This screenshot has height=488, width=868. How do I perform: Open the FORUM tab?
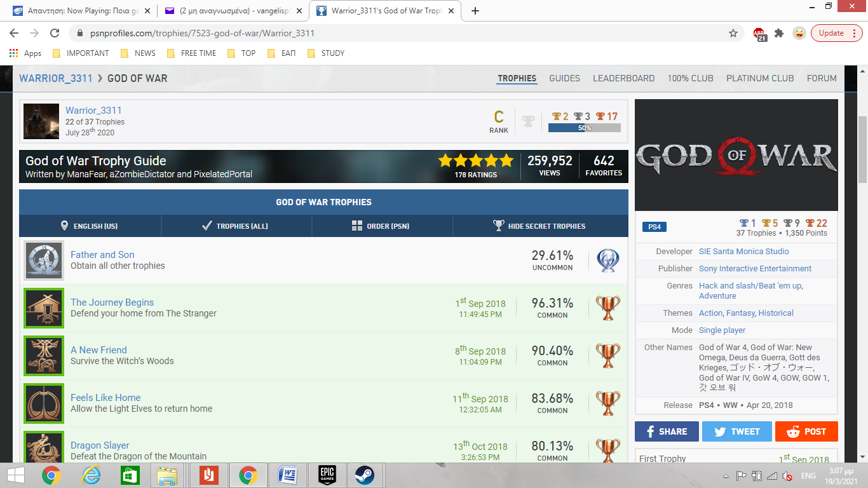[x=822, y=78]
